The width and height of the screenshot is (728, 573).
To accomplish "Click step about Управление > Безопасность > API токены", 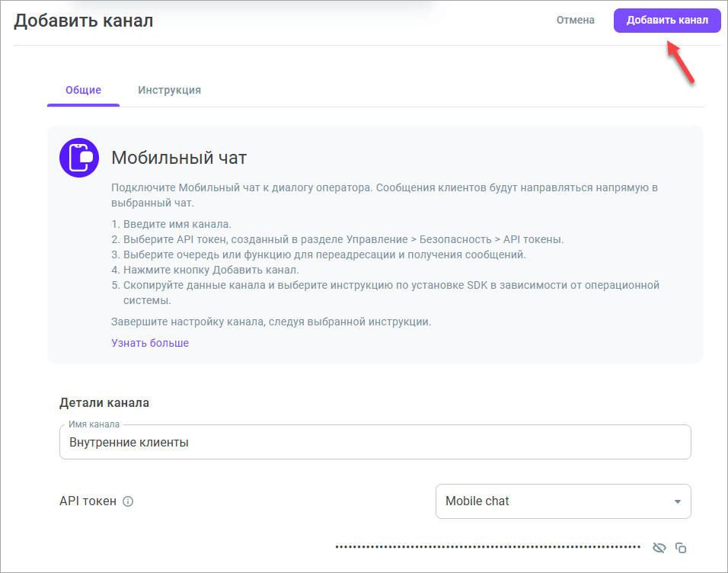I will pos(343,239).
